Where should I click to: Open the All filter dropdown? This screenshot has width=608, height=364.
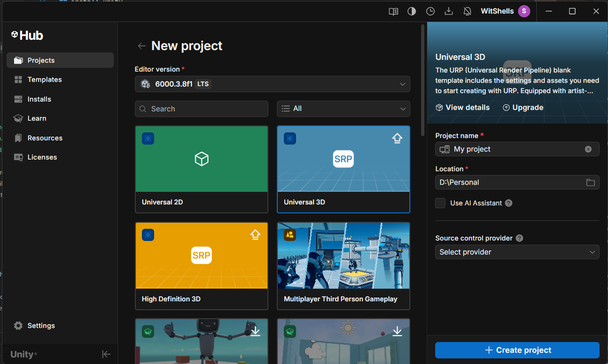coord(343,109)
